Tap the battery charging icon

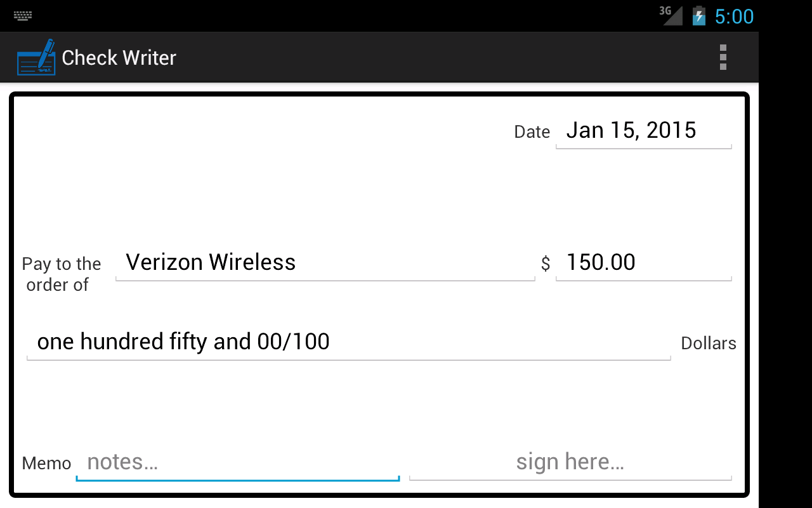point(699,15)
